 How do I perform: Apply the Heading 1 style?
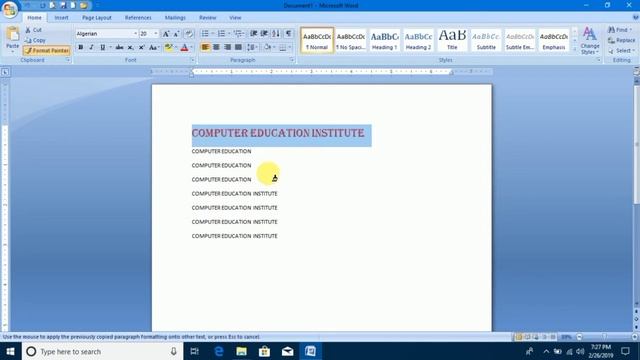pyautogui.click(x=384, y=40)
